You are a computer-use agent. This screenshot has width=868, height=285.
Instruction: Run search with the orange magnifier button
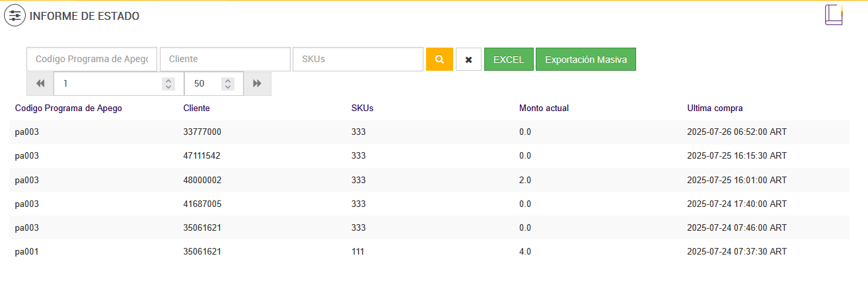(x=439, y=59)
